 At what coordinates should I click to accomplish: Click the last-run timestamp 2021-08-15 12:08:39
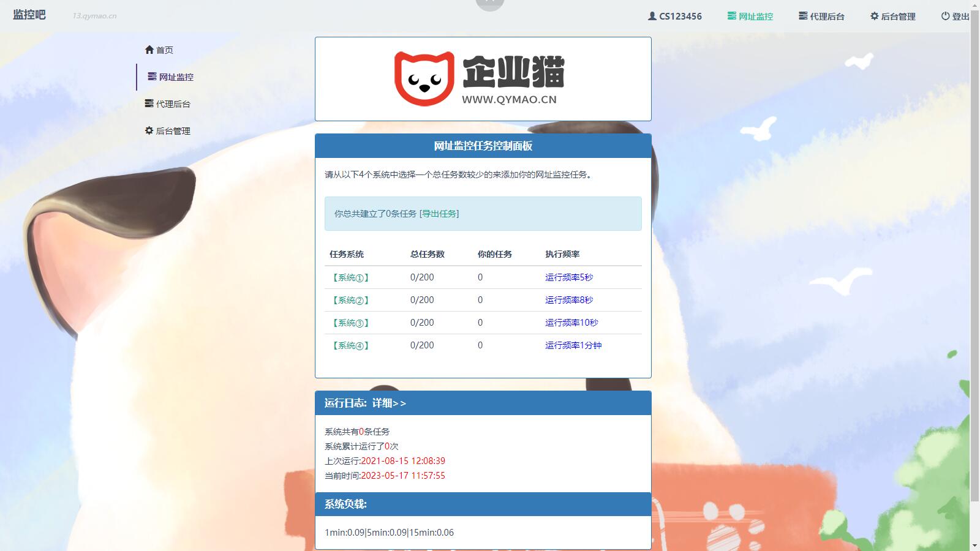(403, 461)
